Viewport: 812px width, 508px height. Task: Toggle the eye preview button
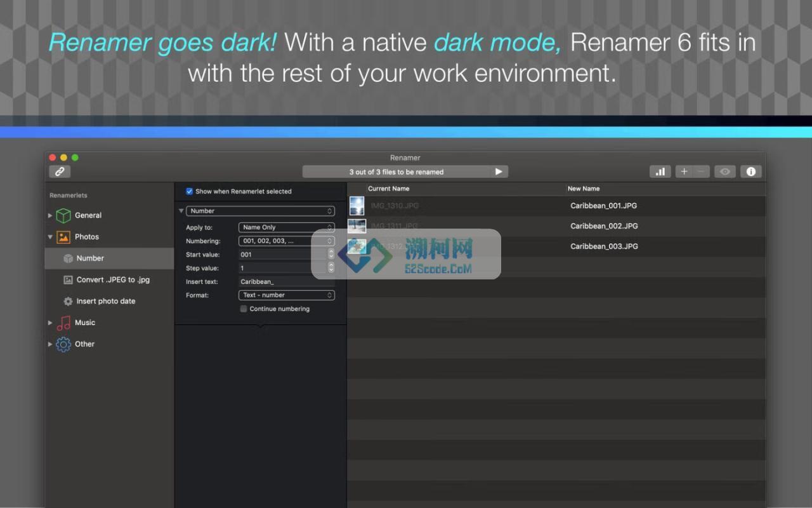[x=725, y=171]
